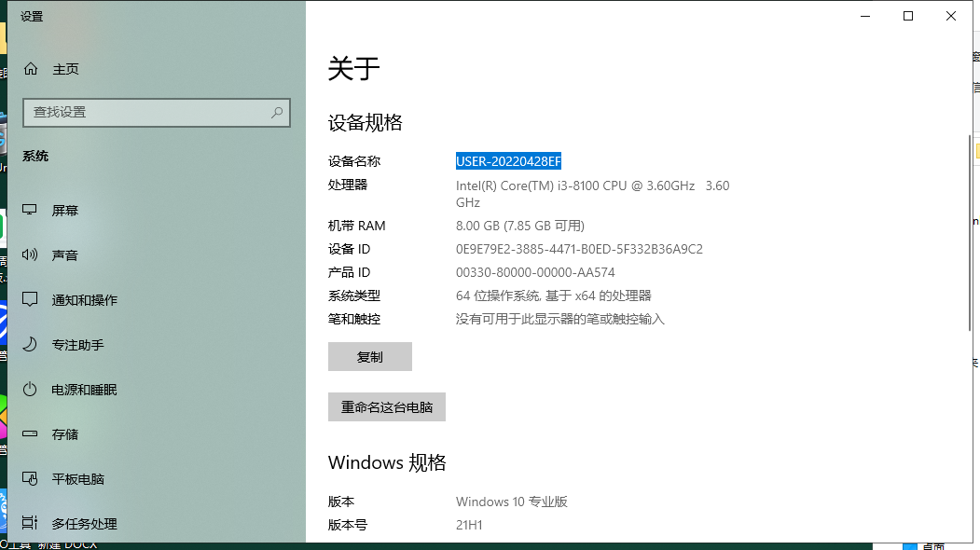The height and width of the screenshot is (550, 980).
Task: Click the Focus assist (专注助手) moon icon
Action: pos(31,345)
